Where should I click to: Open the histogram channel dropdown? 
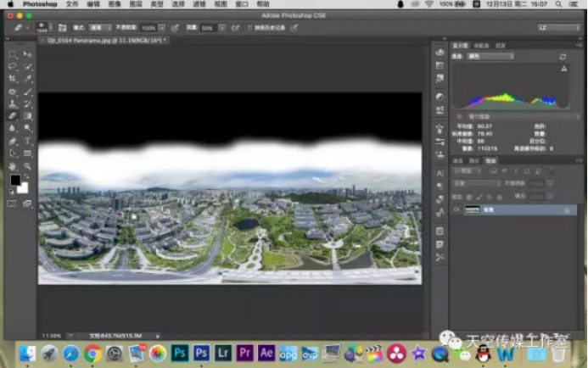tap(491, 57)
